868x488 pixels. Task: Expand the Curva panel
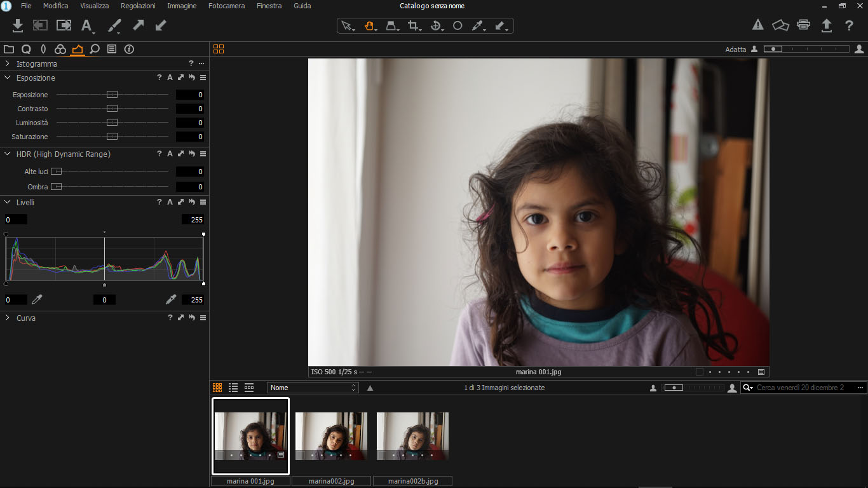click(x=8, y=318)
